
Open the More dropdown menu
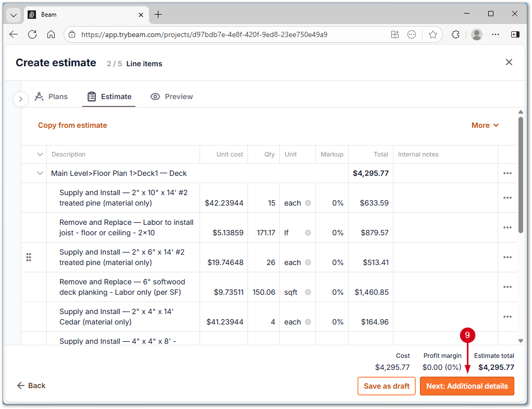(485, 125)
